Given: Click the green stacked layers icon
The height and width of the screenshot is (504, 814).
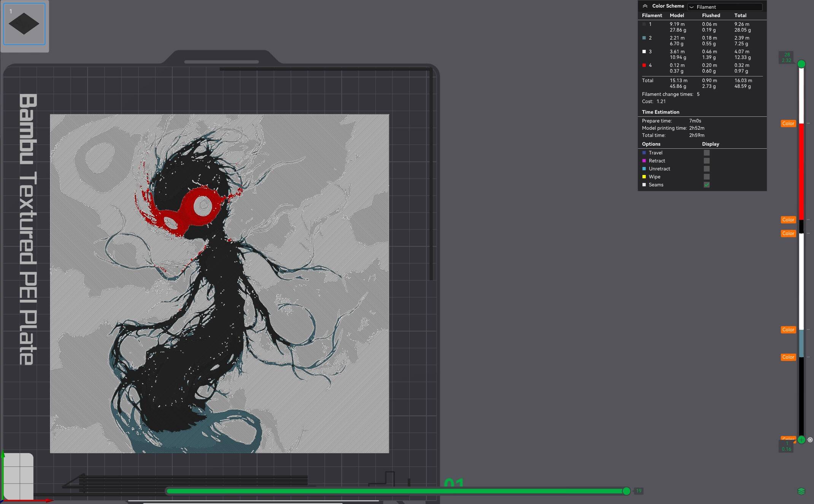Looking at the screenshot, I should (x=801, y=491).
